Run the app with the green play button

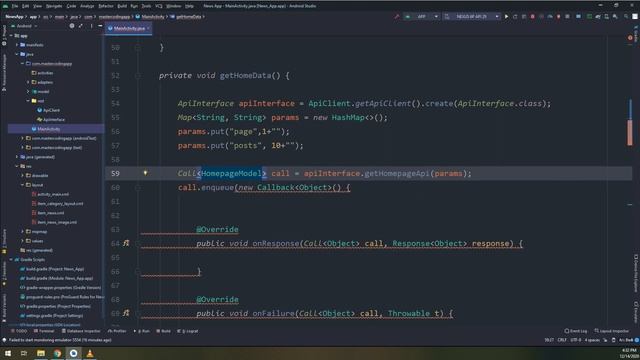[506, 17]
